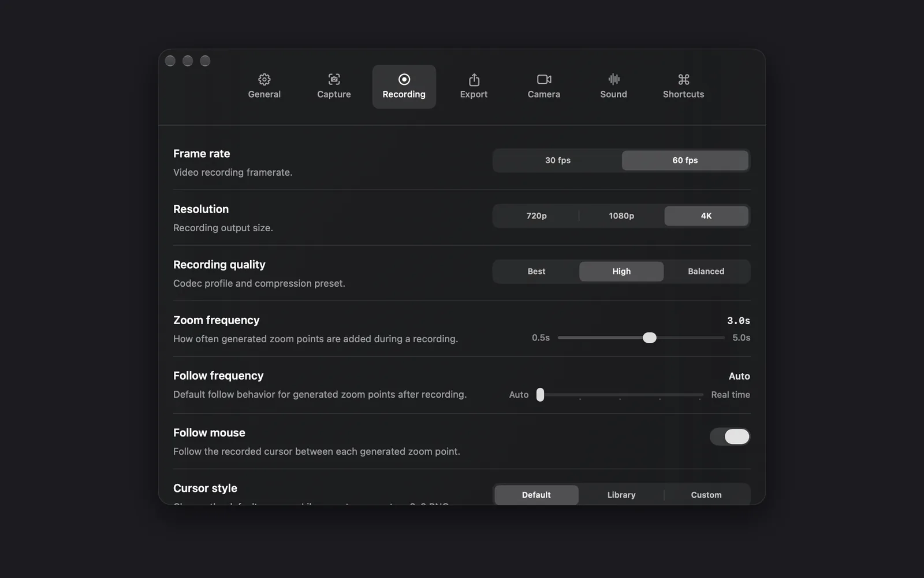924x578 pixels.
Task: Select Default cursor style
Action: pos(536,495)
